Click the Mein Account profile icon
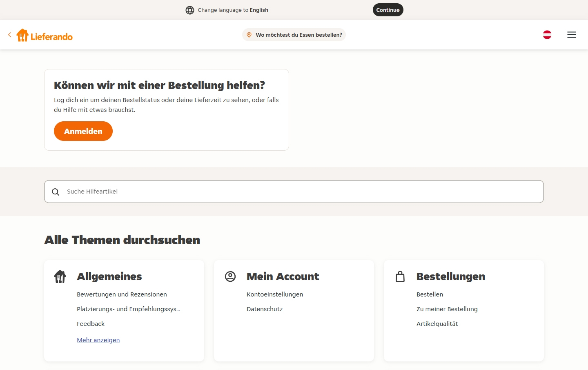 (x=230, y=277)
